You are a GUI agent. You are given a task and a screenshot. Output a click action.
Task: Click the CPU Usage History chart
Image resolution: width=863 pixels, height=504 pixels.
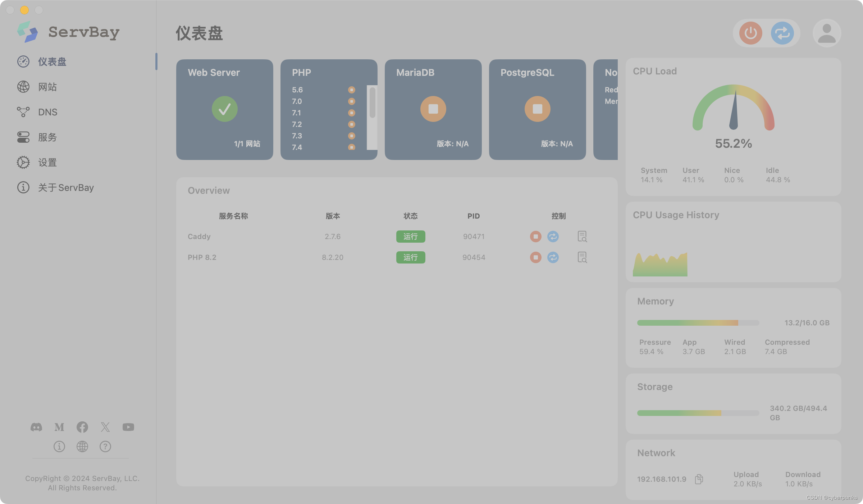coord(660,264)
